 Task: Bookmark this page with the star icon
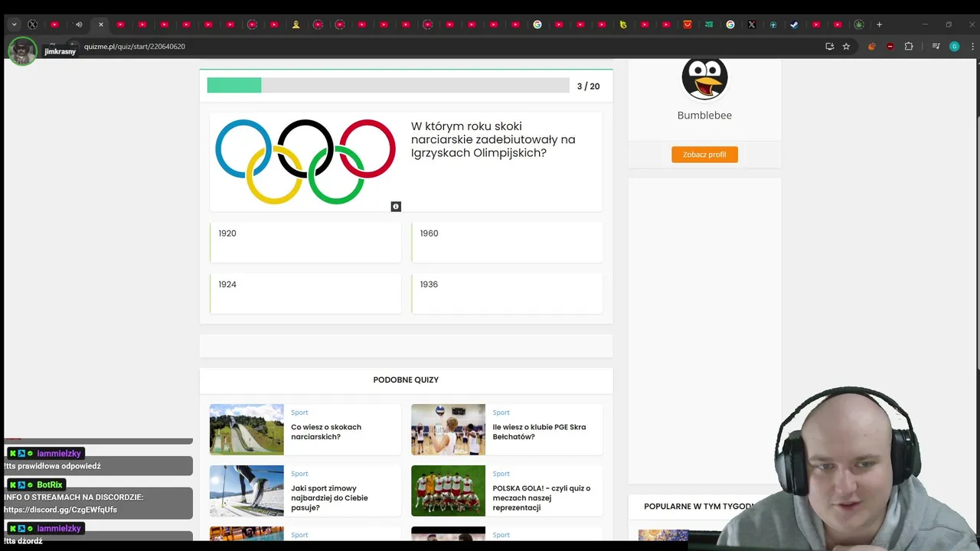846,47
